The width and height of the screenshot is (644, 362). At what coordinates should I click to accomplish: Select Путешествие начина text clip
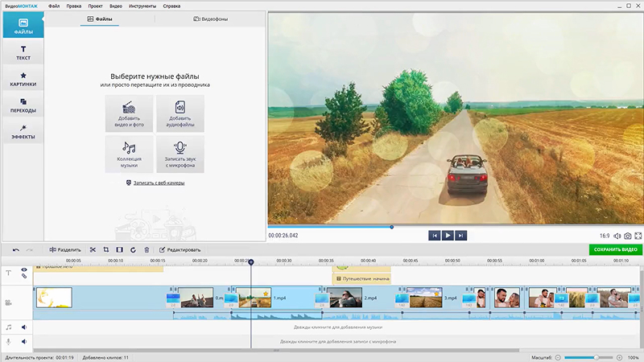pos(361,278)
